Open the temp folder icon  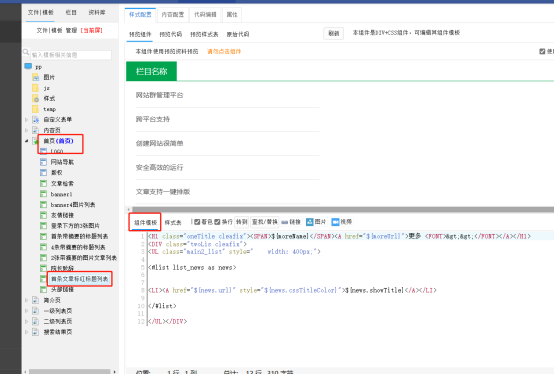(35, 109)
